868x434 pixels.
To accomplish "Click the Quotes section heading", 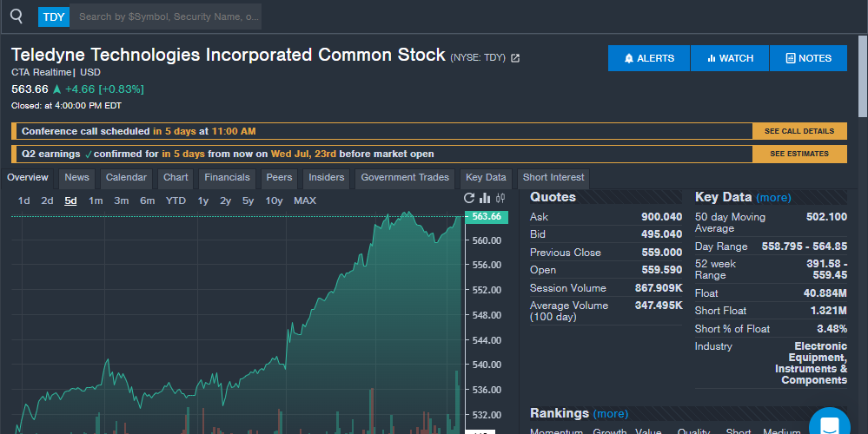I will pyautogui.click(x=553, y=197).
